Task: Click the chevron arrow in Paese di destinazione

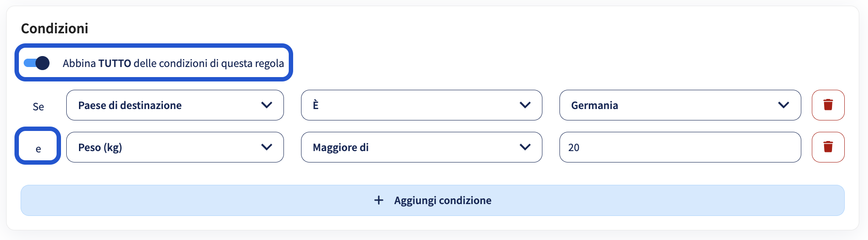Action: point(267,105)
